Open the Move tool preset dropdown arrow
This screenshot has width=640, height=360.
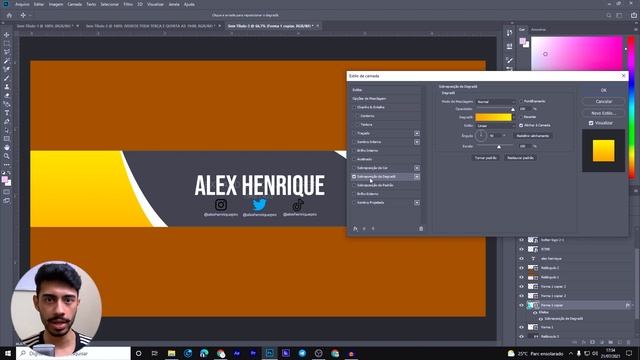tap(30, 15)
